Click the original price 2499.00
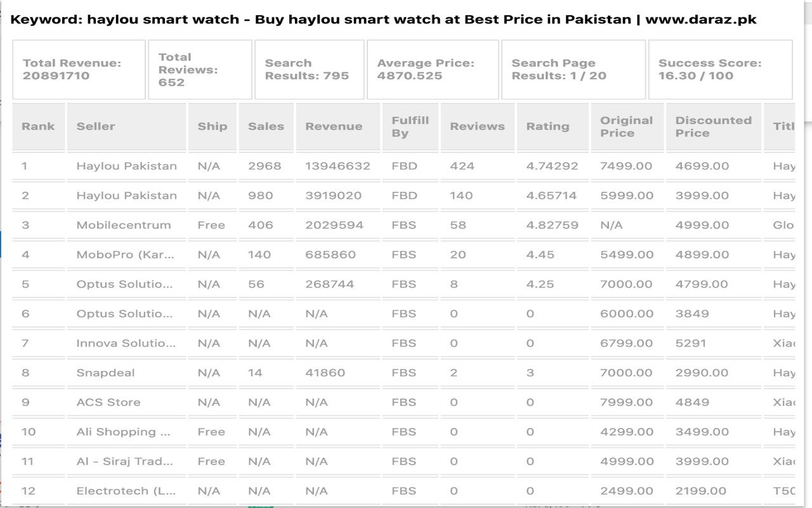812x508 pixels. [x=626, y=491]
